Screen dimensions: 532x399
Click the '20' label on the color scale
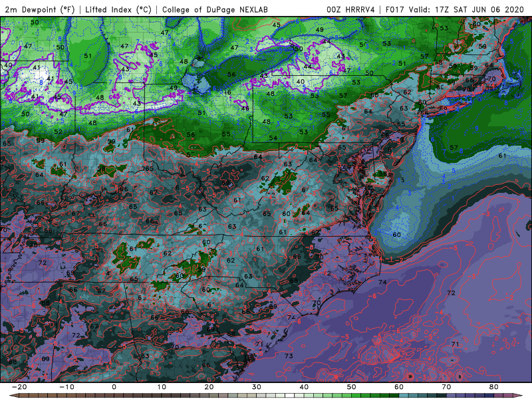(x=209, y=387)
